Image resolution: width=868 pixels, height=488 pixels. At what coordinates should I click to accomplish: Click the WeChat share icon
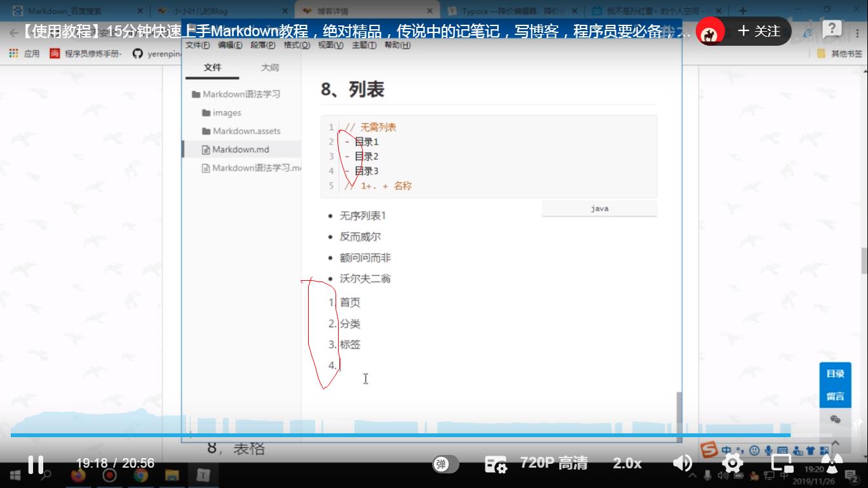click(835, 419)
